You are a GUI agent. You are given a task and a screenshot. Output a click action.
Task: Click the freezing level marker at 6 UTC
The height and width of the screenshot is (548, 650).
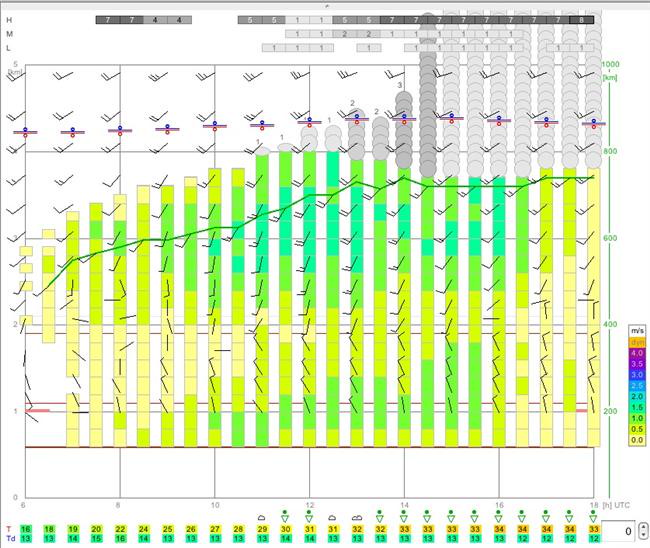coord(25,132)
